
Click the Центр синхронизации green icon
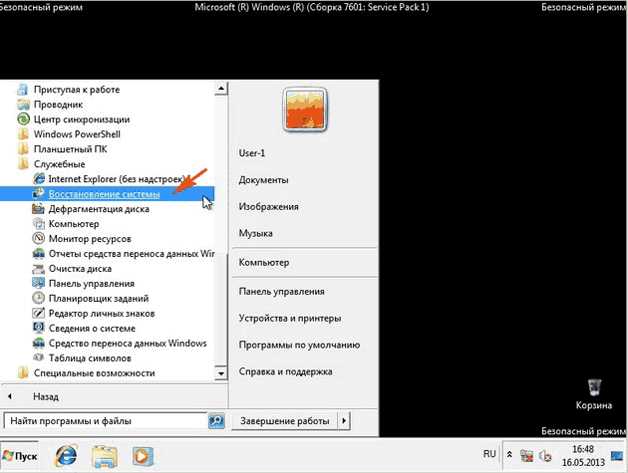click(23, 119)
